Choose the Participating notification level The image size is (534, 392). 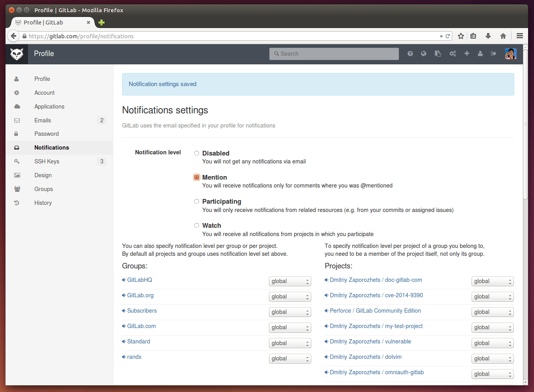(196, 201)
